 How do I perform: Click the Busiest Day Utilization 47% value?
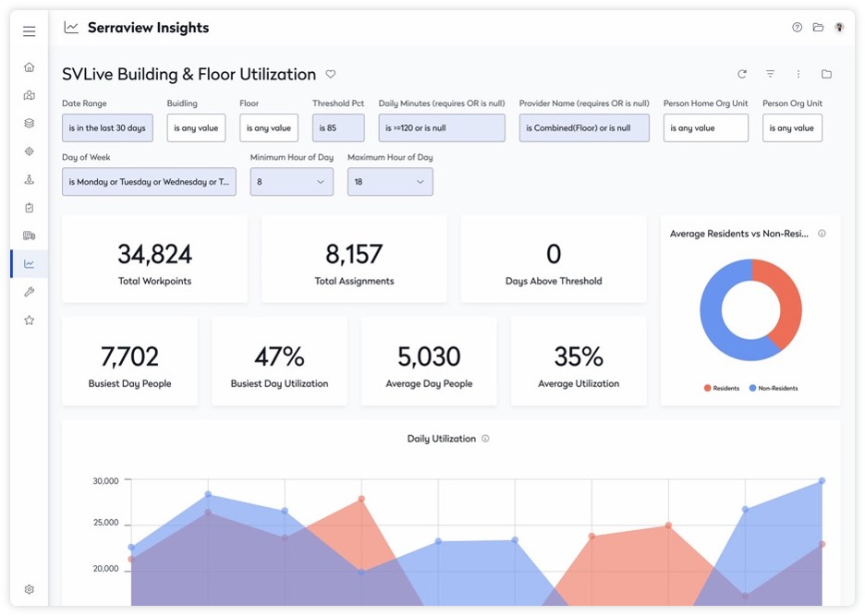tap(279, 356)
